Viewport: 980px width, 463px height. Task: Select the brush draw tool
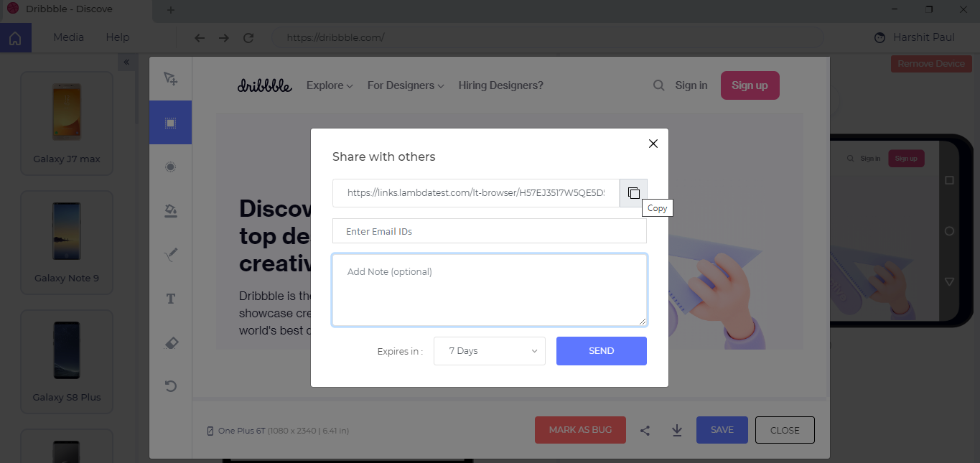(x=171, y=255)
